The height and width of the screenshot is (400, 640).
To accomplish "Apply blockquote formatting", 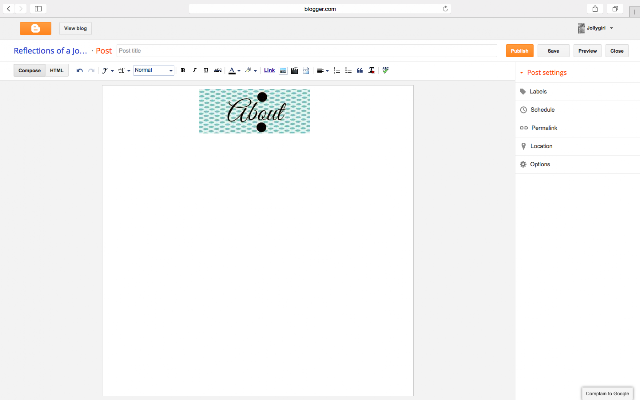I will point(360,71).
